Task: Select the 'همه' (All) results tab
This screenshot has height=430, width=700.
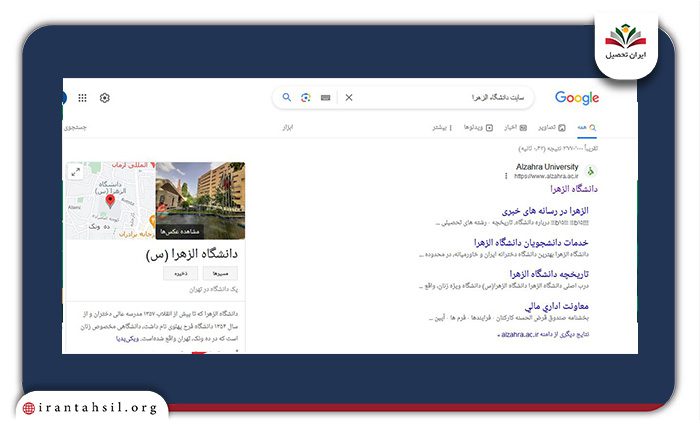Action: point(587,128)
